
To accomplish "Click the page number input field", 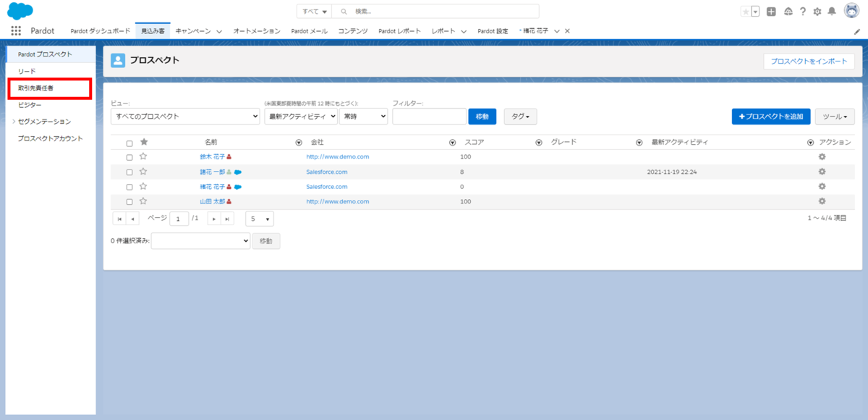I will click(x=179, y=219).
